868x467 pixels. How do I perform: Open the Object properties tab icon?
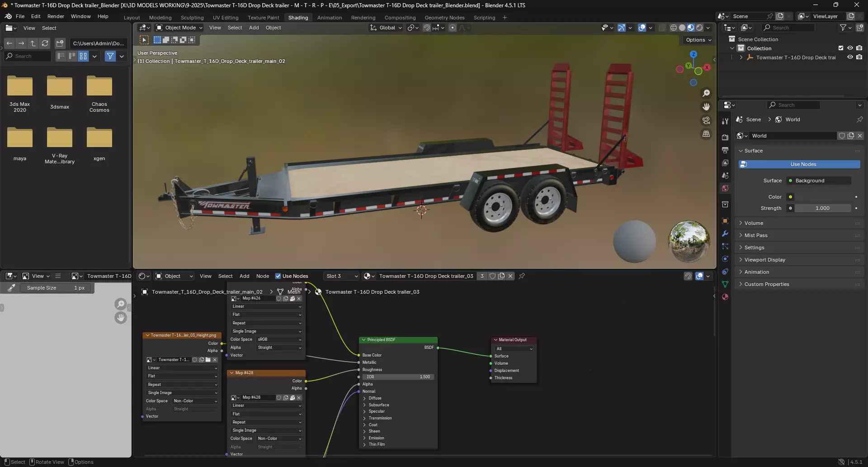click(725, 221)
